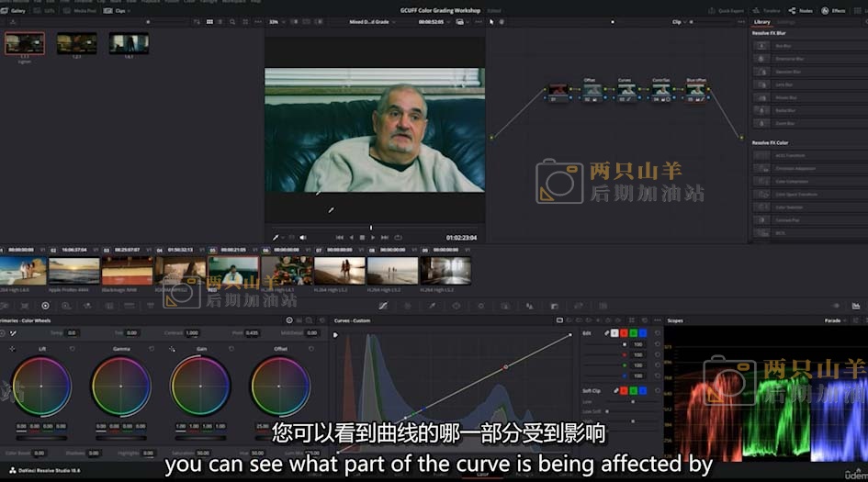Click the Timeline button in top bar

click(767, 10)
